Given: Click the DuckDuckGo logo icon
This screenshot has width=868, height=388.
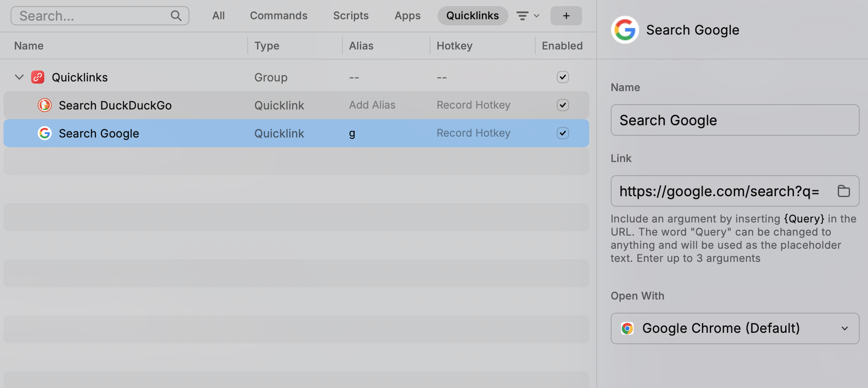Looking at the screenshot, I should 45,105.
